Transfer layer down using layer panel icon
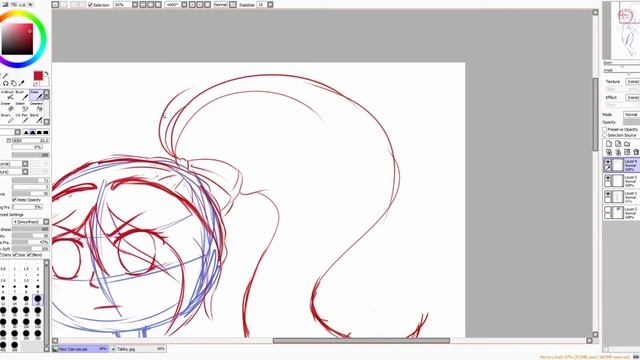The image size is (640, 360). point(609,152)
